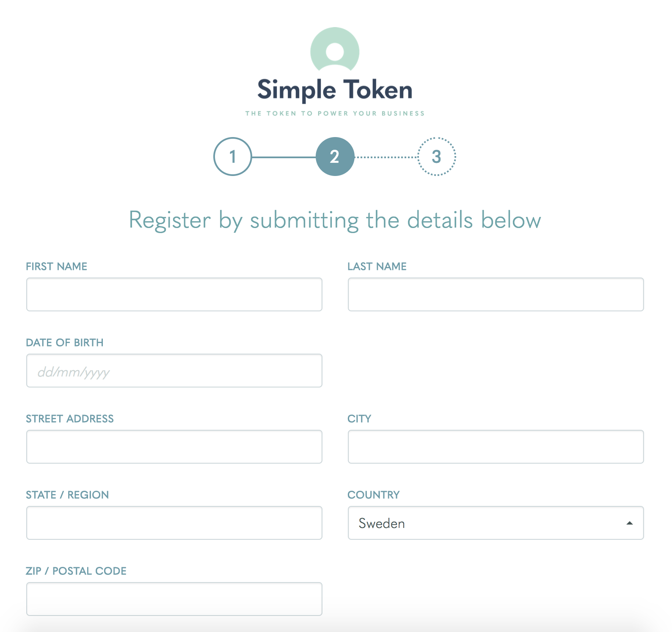This screenshot has width=672, height=632.
Task: Click into the Last Name field
Action: (x=496, y=294)
